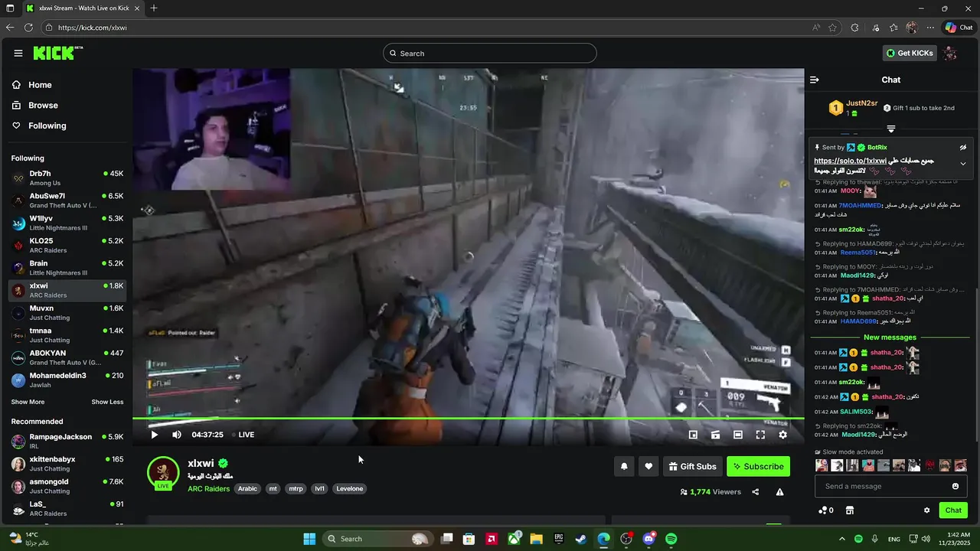Reload the page in browser
980x551 pixels.
click(x=28, y=27)
